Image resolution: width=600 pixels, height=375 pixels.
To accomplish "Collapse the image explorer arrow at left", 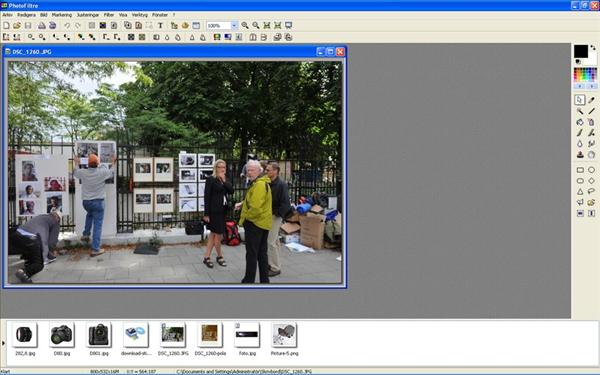I will coord(3,343).
